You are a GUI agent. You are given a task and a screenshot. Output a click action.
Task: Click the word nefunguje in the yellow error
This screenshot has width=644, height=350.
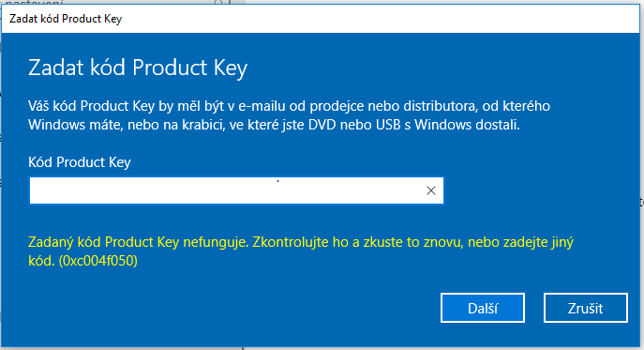(216, 242)
